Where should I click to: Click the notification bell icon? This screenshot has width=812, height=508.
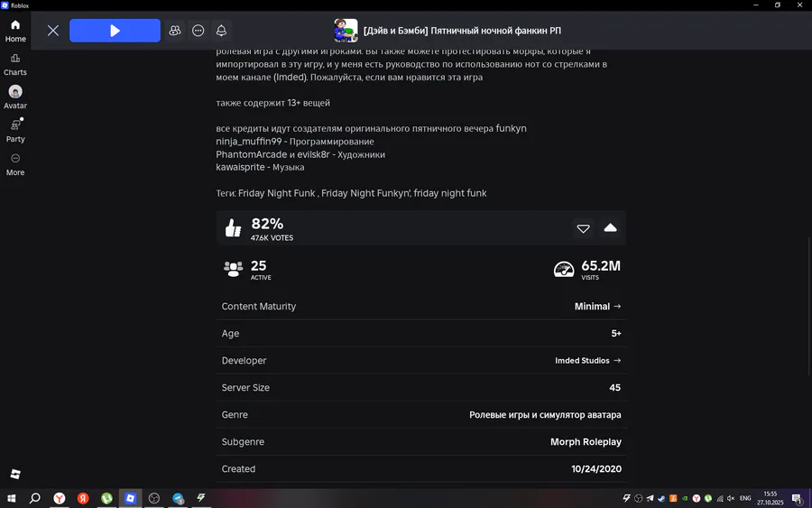coord(221,31)
